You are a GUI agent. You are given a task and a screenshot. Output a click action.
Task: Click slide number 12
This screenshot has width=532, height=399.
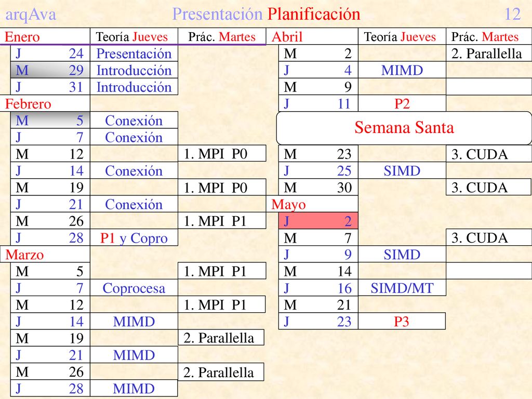[x=512, y=14]
